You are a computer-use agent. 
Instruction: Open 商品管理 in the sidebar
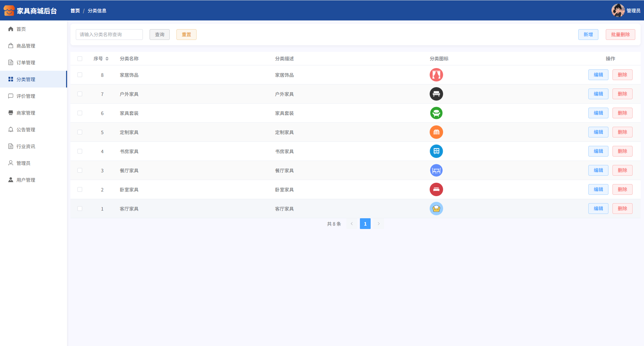coord(26,46)
